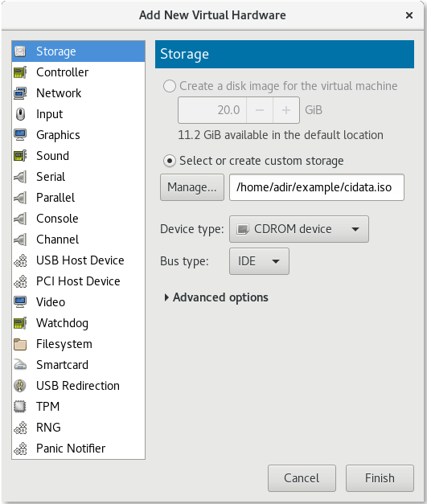Increase disk size with plus button
The width and height of the screenshot is (427, 504).
coord(286,110)
